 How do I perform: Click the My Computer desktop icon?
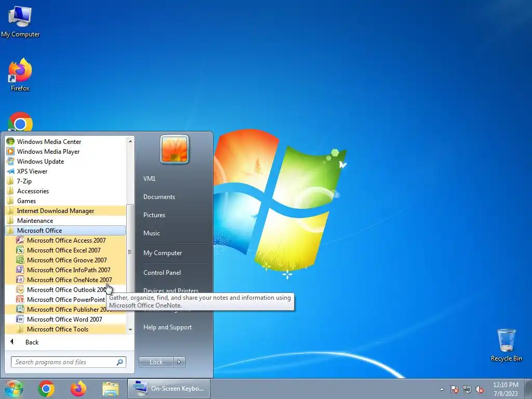pyautogui.click(x=20, y=22)
